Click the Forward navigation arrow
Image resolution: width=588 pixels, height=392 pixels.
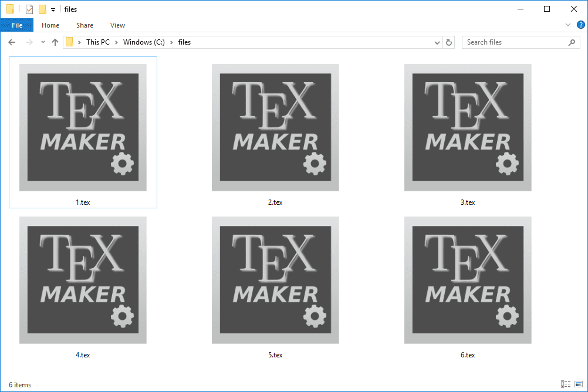(x=28, y=42)
